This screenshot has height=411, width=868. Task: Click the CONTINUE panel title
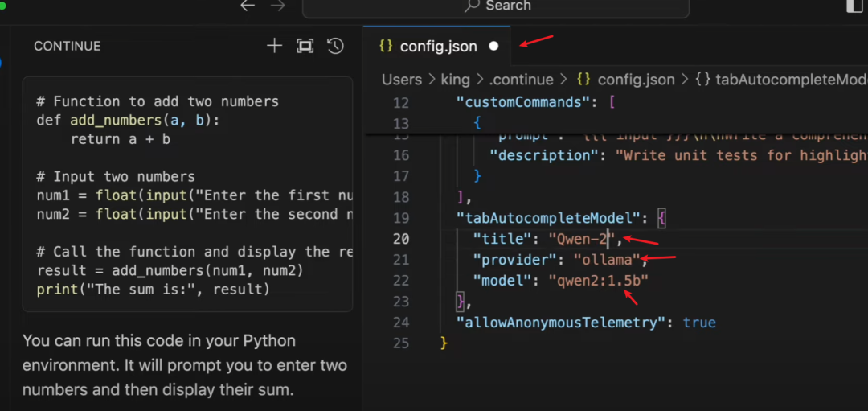click(x=67, y=47)
